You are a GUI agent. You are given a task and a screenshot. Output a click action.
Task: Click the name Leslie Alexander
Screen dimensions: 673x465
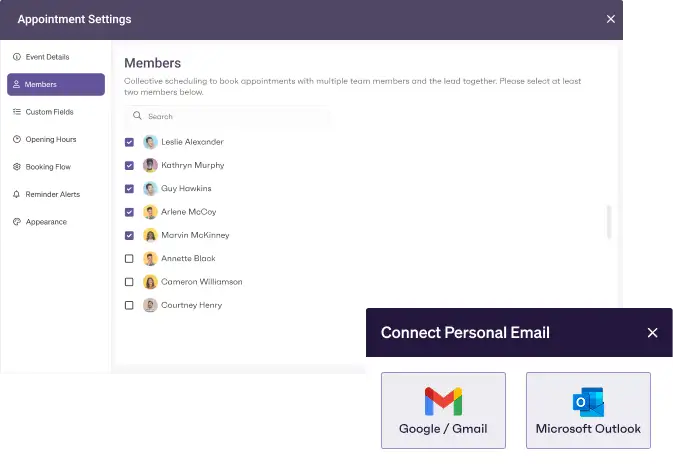click(x=192, y=142)
